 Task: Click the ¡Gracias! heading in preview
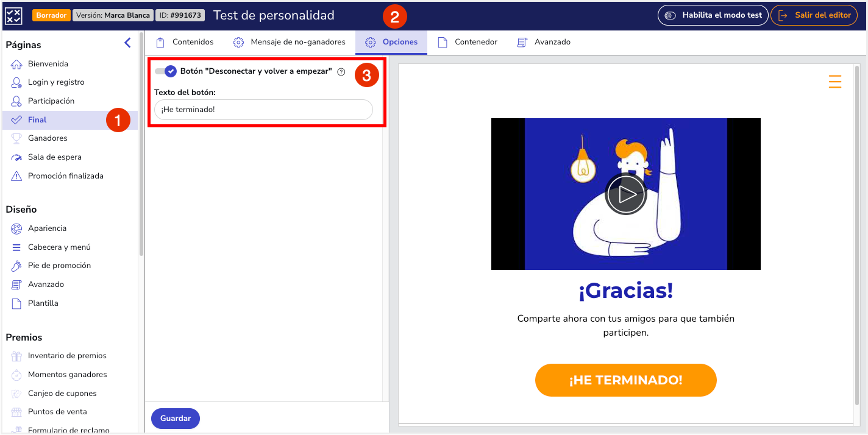(x=626, y=291)
